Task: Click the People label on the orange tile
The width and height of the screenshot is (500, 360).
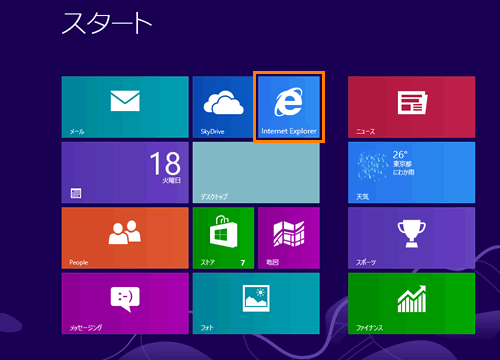Action: [x=79, y=263]
